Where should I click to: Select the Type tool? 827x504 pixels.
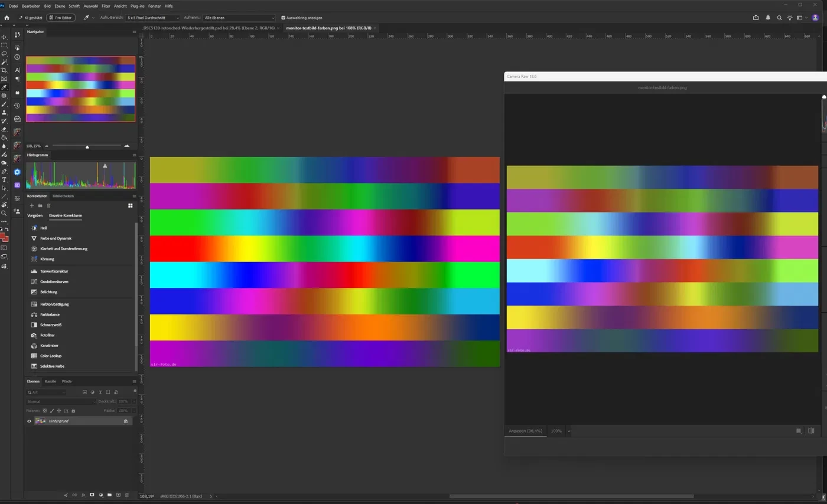tap(4, 179)
